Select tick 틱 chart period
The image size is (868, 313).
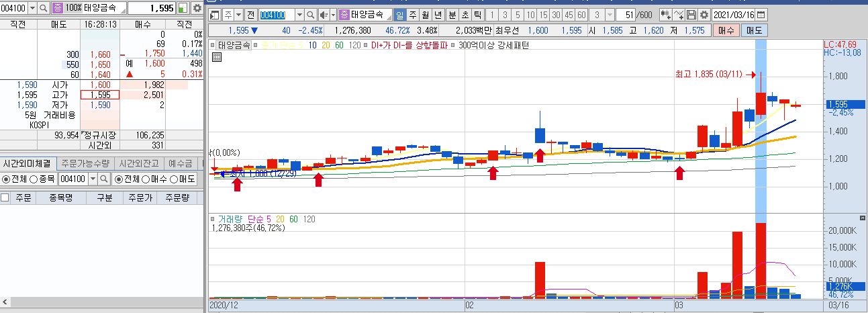[478, 14]
